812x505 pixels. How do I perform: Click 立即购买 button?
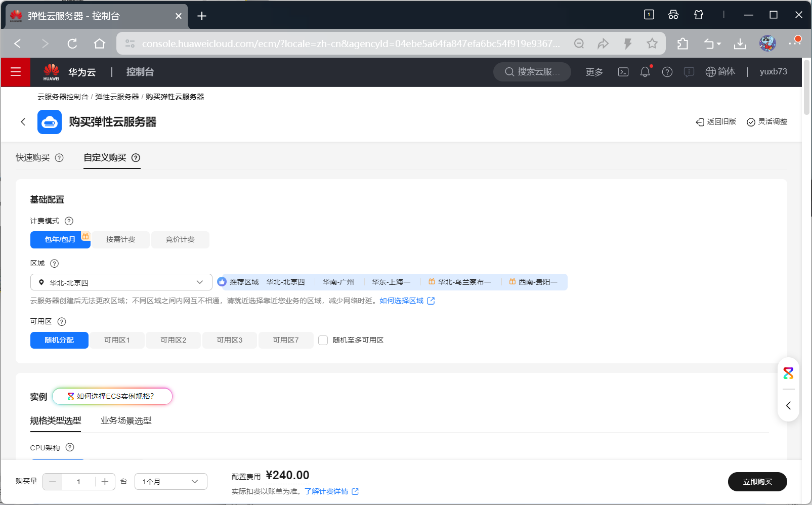click(757, 482)
